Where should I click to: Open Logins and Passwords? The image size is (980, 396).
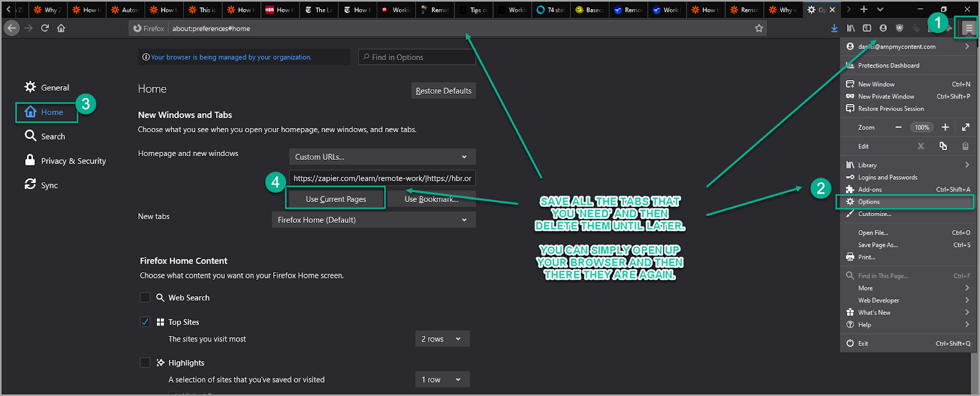(908, 177)
